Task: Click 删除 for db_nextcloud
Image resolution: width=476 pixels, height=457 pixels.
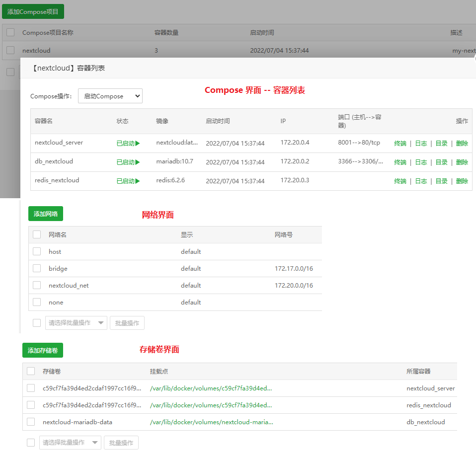Action: [462, 162]
